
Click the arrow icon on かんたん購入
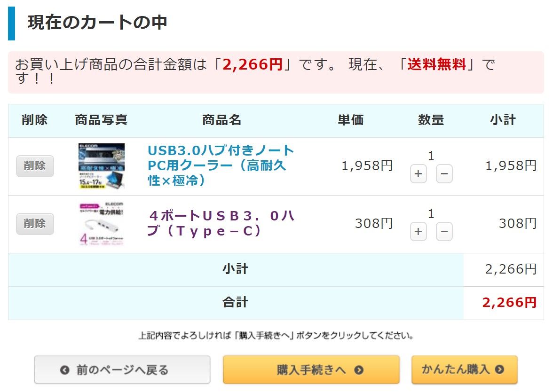499,369
